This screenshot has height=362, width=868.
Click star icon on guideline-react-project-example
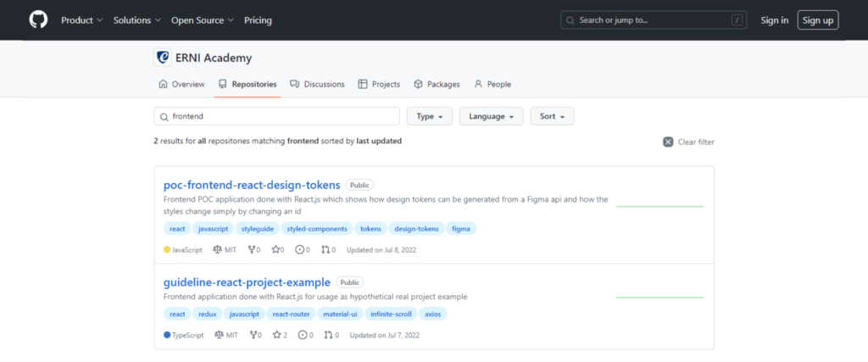pos(276,335)
